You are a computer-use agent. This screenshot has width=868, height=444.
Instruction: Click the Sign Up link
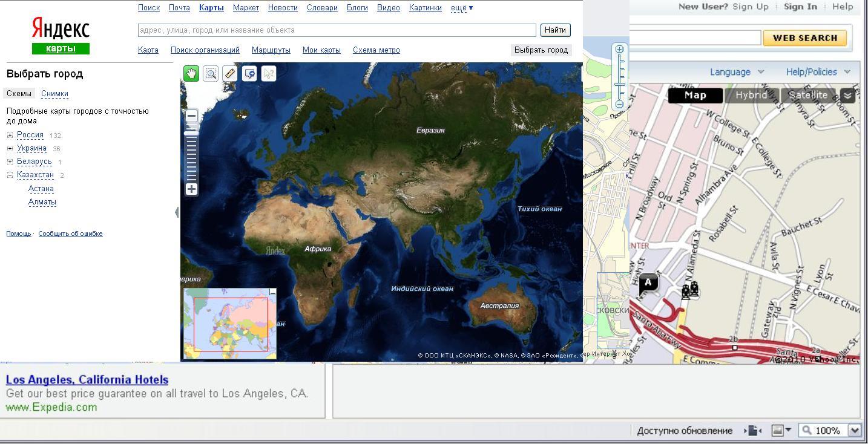pyautogui.click(x=751, y=7)
